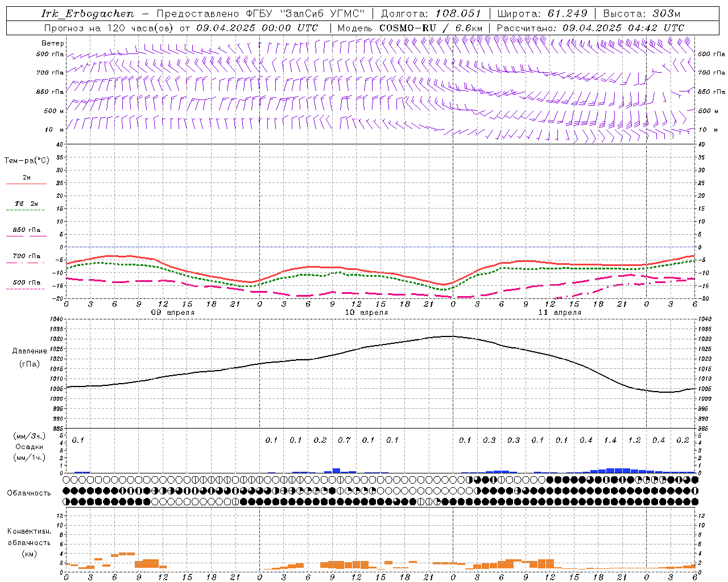This screenshot has height=582, width=728.
Task: Click the Td 2м dew point legend entry
Action: click(x=26, y=203)
